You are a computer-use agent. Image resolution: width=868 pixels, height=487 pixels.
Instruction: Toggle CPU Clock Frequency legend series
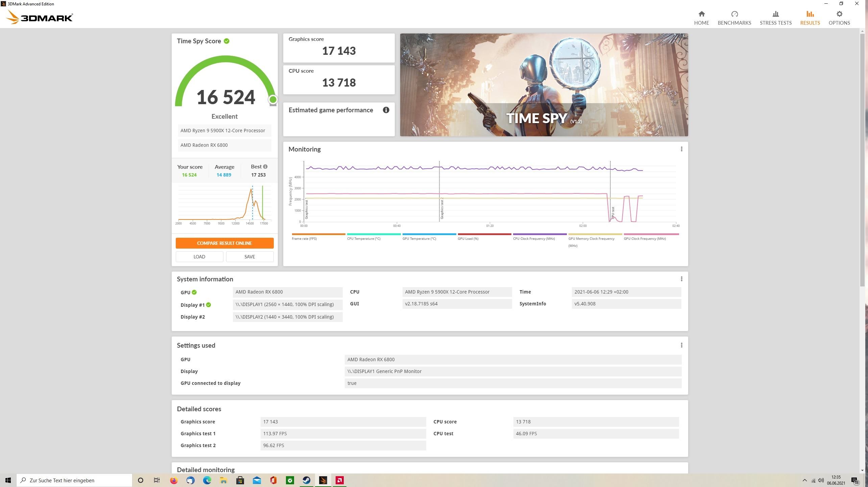540,237
